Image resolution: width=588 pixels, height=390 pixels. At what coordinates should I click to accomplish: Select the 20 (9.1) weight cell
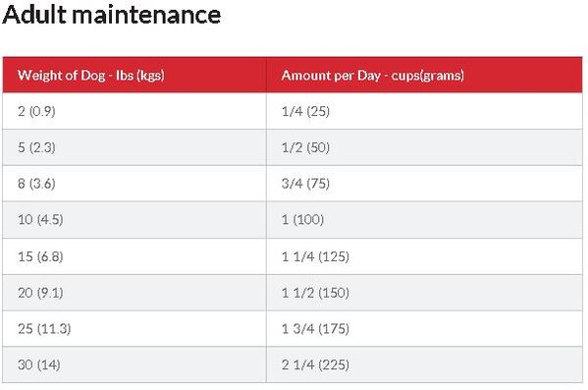pyautogui.click(x=134, y=293)
